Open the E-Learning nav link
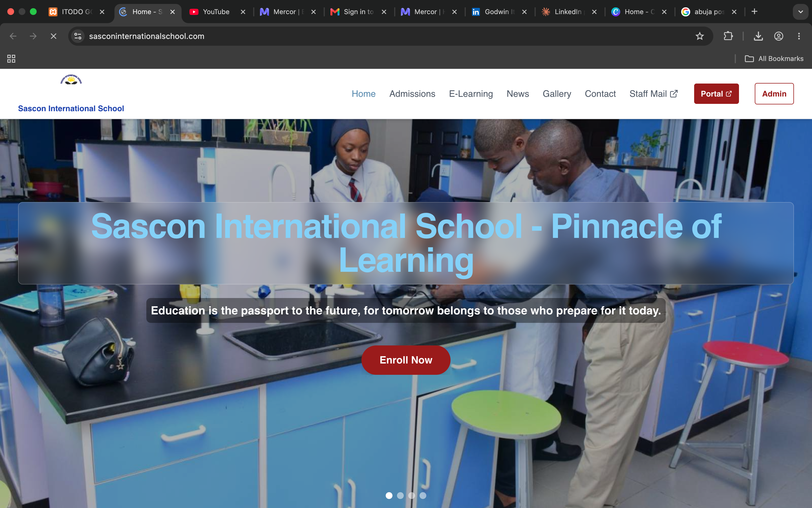This screenshot has height=508, width=812. click(x=471, y=94)
